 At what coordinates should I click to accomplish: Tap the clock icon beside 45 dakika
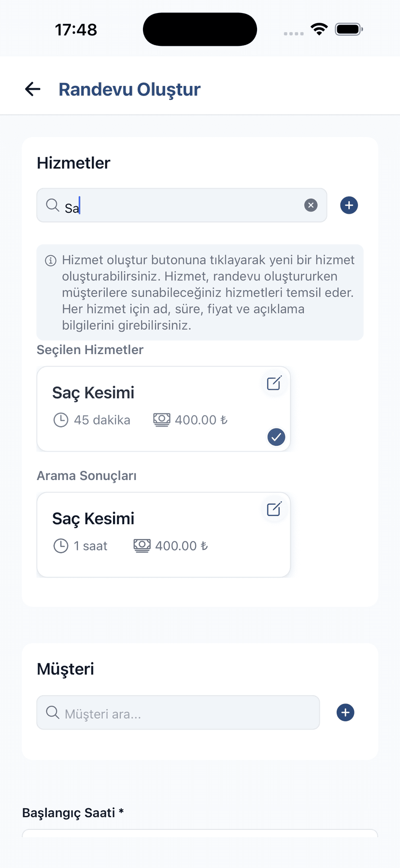point(61,420)
